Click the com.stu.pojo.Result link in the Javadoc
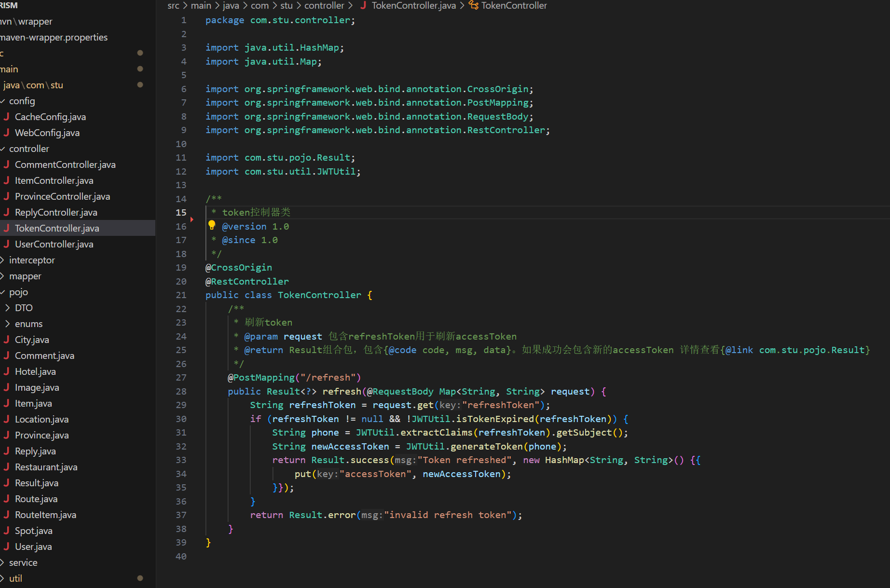The width and height of the screenshot is (890, 588). (813, 350)
